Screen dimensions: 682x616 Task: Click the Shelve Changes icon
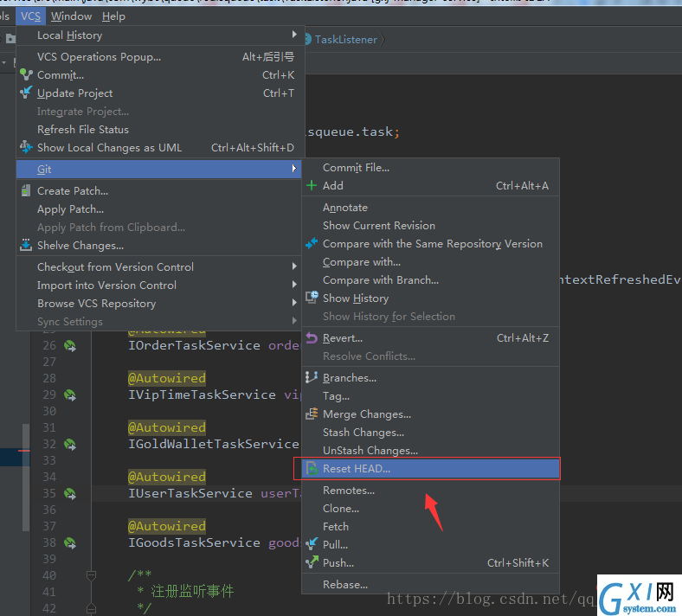click(26, 245)
